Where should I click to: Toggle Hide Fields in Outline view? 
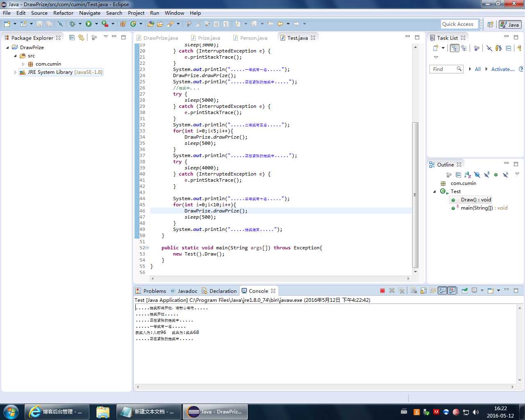(477, 175)
